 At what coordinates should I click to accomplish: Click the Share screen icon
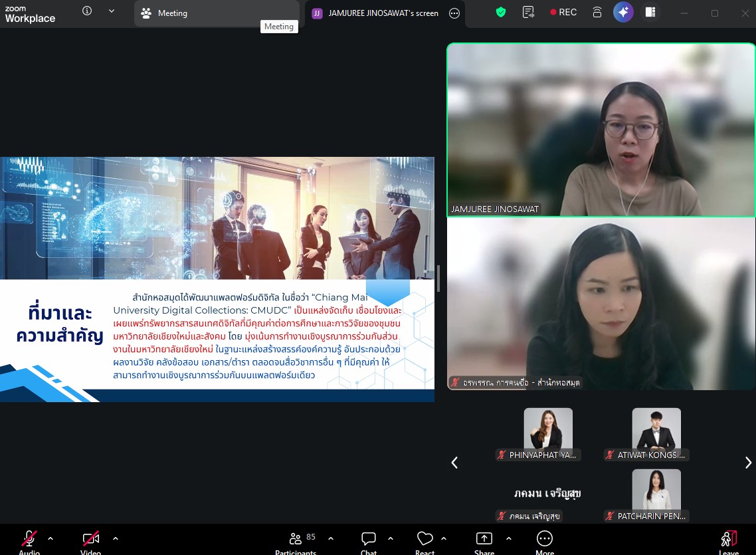click(x=484, y=539)
